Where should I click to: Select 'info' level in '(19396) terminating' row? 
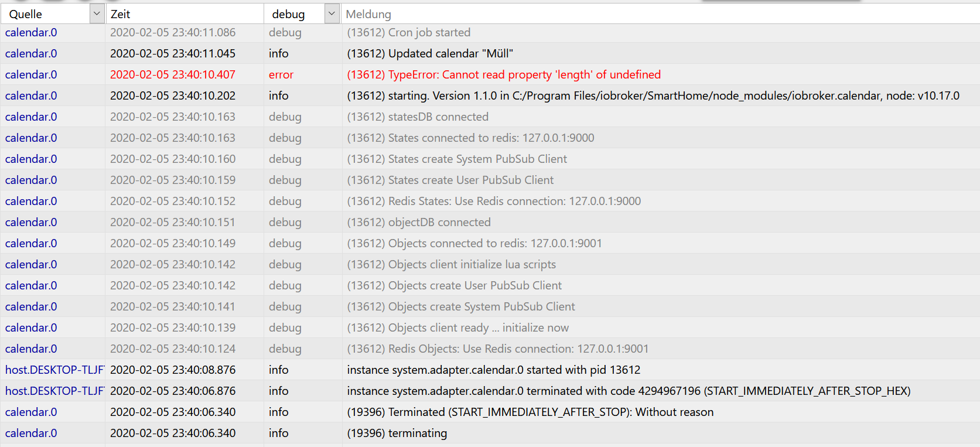pyautogui.click(x=279, y=433)
